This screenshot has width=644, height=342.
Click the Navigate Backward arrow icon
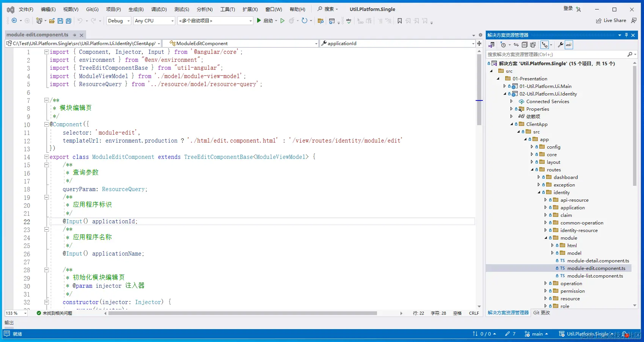click(14, 21)
